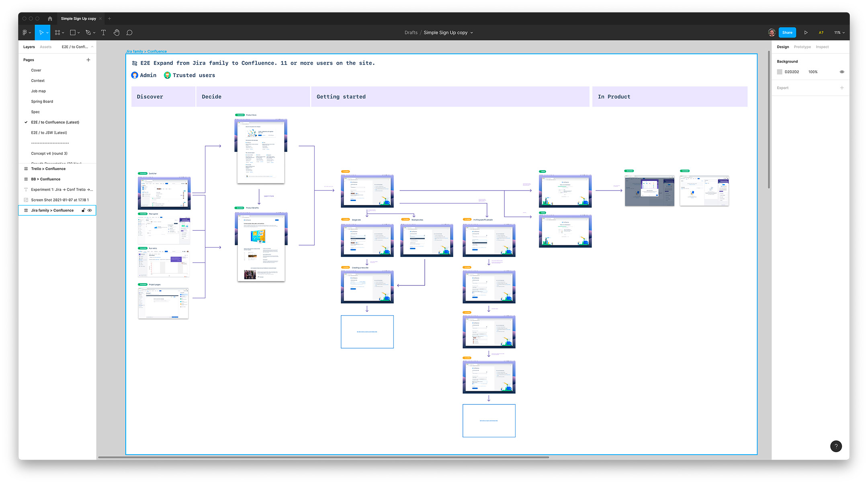The image size is (868, 484).
Task: Click the Share button
Action: coord(787,33)
